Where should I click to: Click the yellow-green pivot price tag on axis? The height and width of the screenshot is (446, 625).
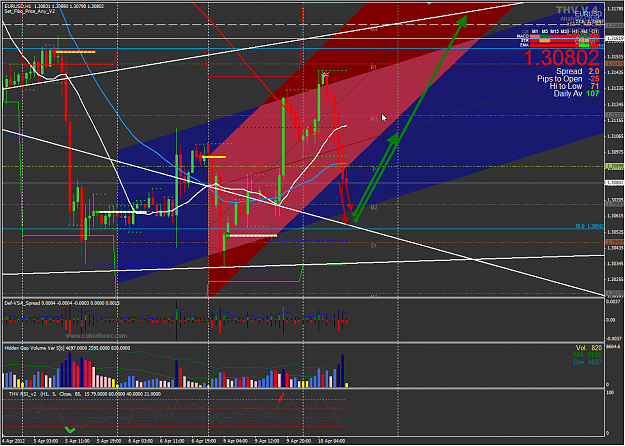[x=614, y=166]
